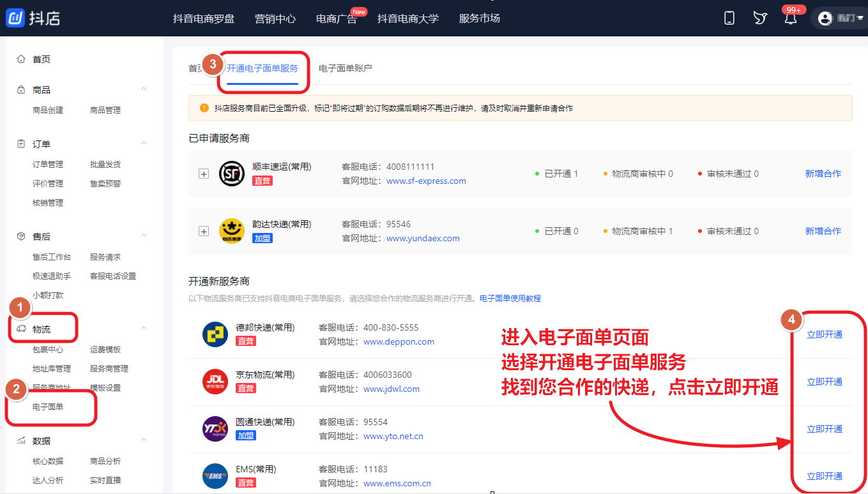Open www.deppon.com website link

click(399, 341)
